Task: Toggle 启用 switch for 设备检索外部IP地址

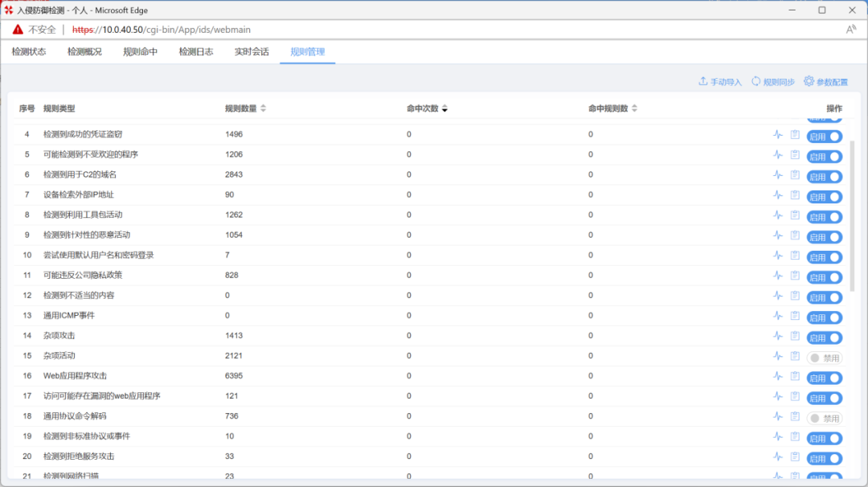Action: tap(825, 197)
